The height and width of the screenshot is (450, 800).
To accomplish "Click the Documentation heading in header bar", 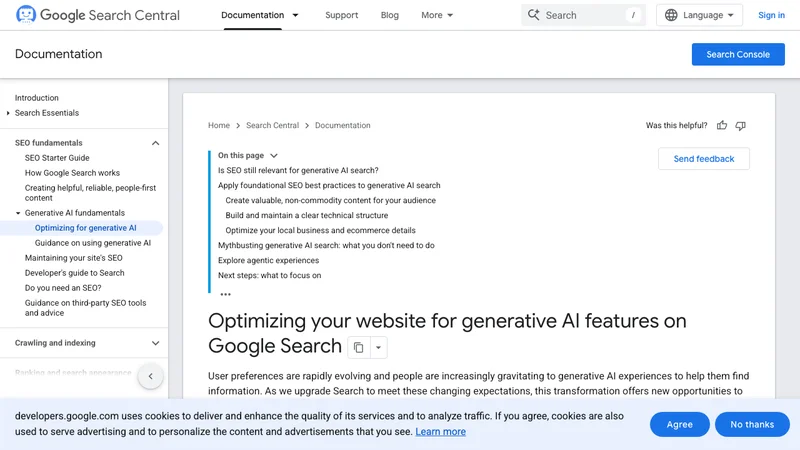I will pyautogui.click(x=59, y=54).
